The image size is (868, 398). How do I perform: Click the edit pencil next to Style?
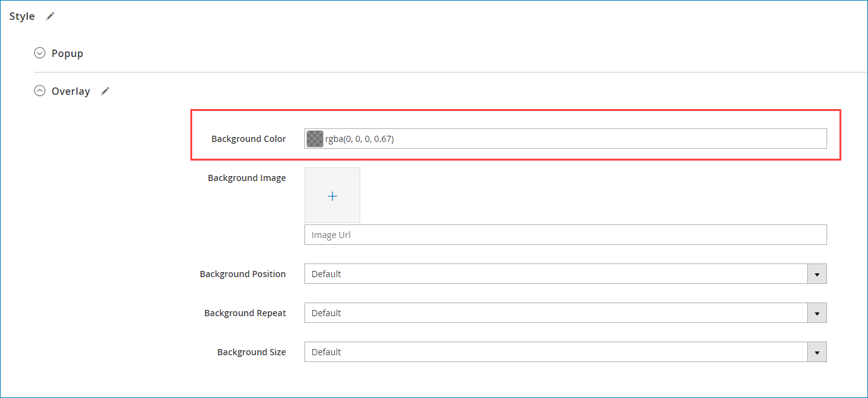(x=50, y=16)
